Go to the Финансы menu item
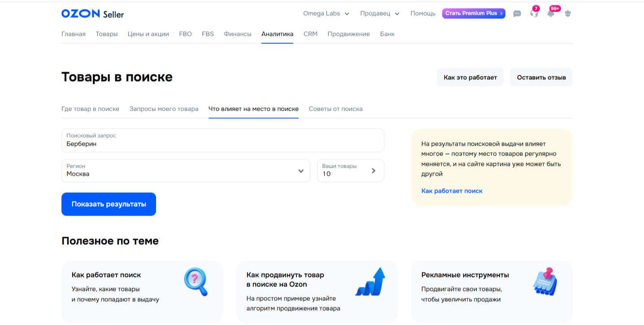The width and height of the screenshot is (644, 325). click(x=237, y=34)
